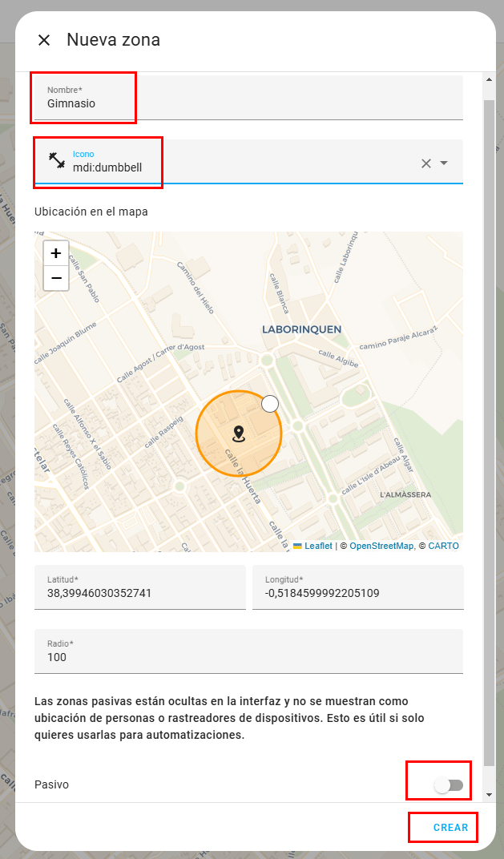Viewport: 504px width, 859px height.
Task: Zoom out on the map
Action: click(56, 278)
